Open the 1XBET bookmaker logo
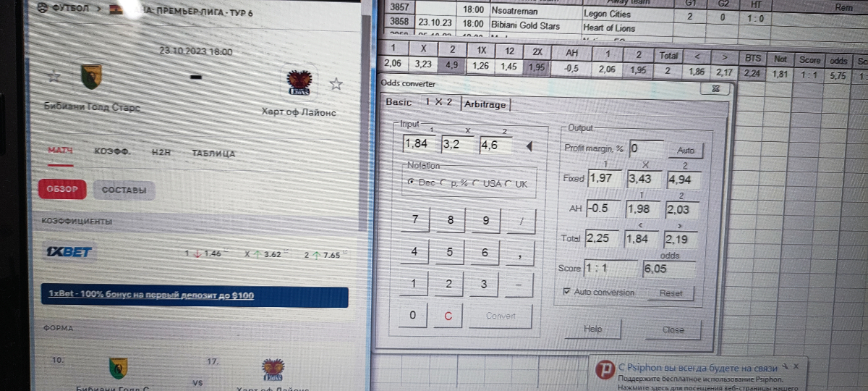 click(x=69, y=253)
